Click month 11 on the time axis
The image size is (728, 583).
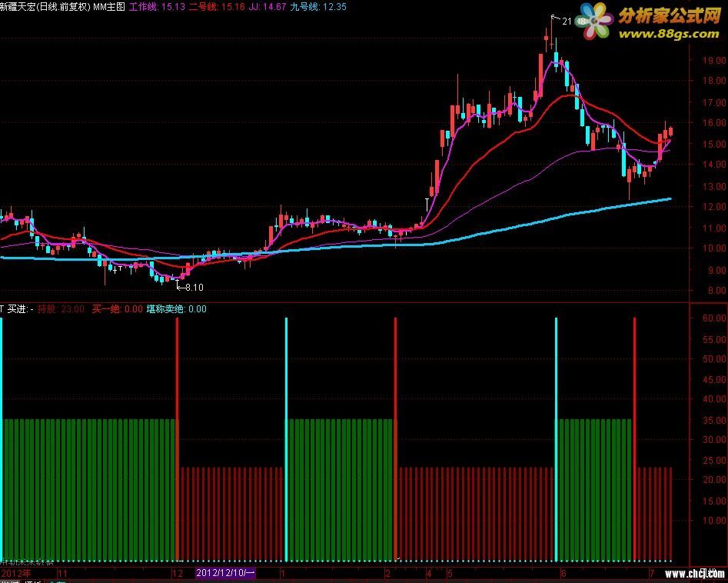pos(61,573)
